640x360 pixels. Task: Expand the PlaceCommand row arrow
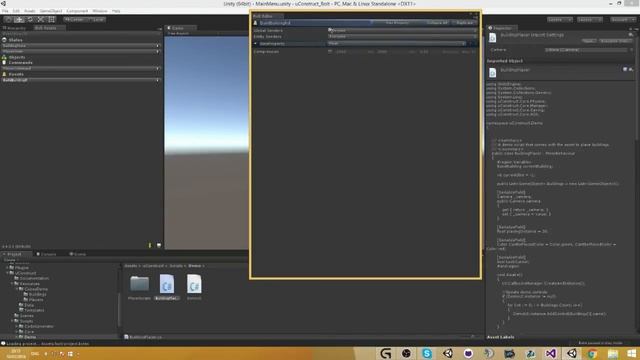tap(158, 68)
